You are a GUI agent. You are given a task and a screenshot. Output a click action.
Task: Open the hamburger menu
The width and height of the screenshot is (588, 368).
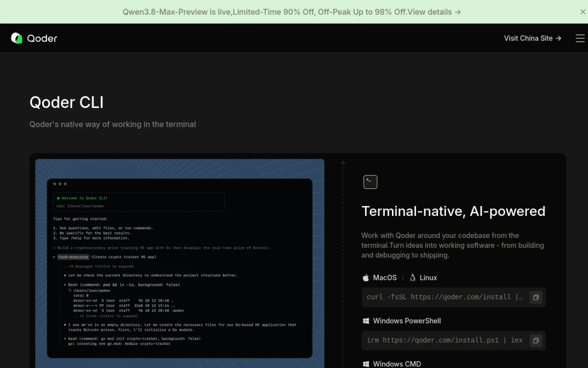point(580,38)
